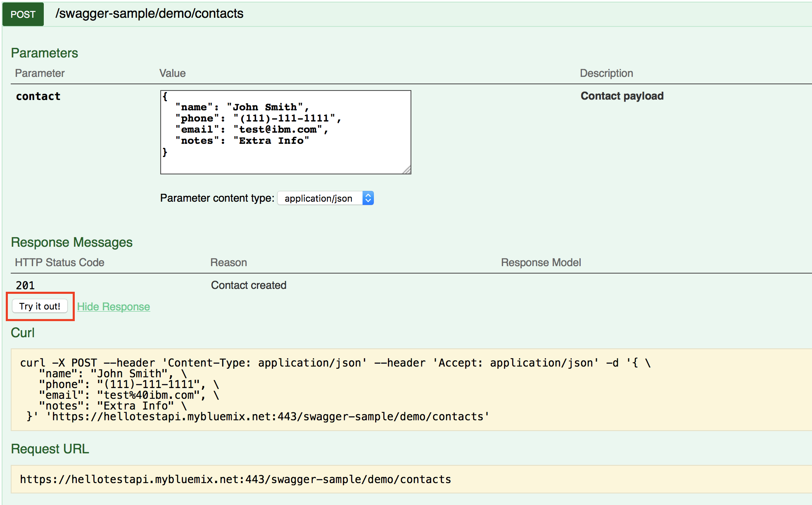812x505 pixels.
Task: Click the Contact created reason text
Action: [248, 285]
